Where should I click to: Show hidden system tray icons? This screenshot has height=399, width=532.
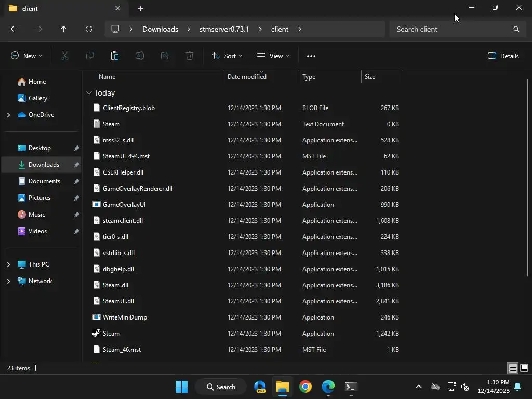pos(419,387)
